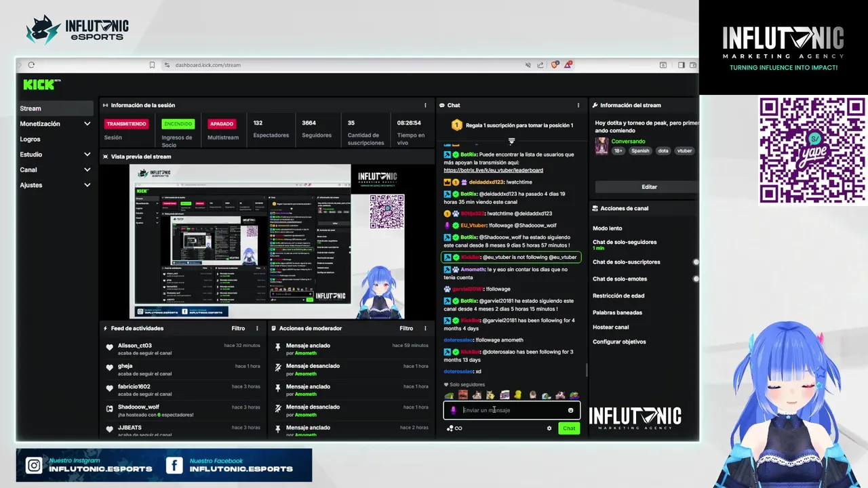Click pin icon of first Mensaje anclado

click(x=278, y=347)
